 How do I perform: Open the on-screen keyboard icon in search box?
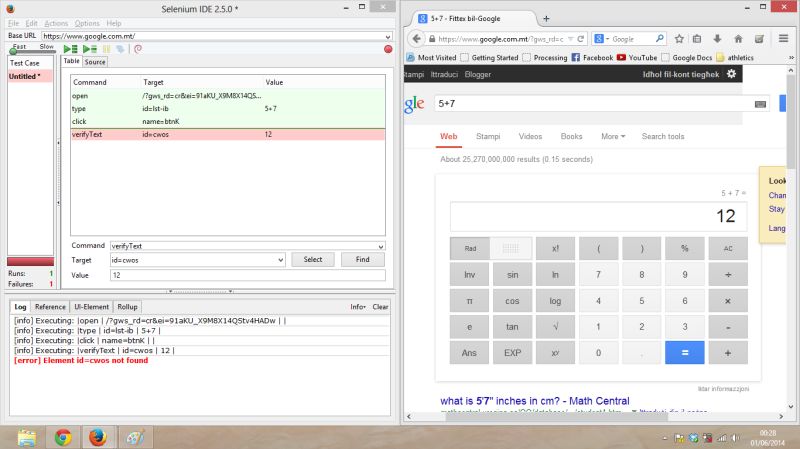point(760,104)
